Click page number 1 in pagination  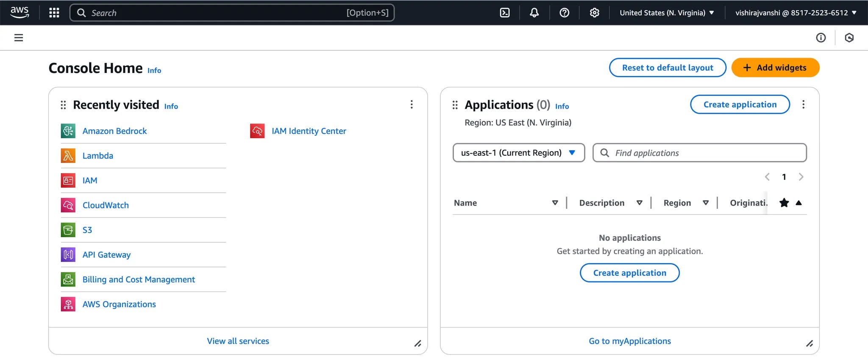pos(784,177)
